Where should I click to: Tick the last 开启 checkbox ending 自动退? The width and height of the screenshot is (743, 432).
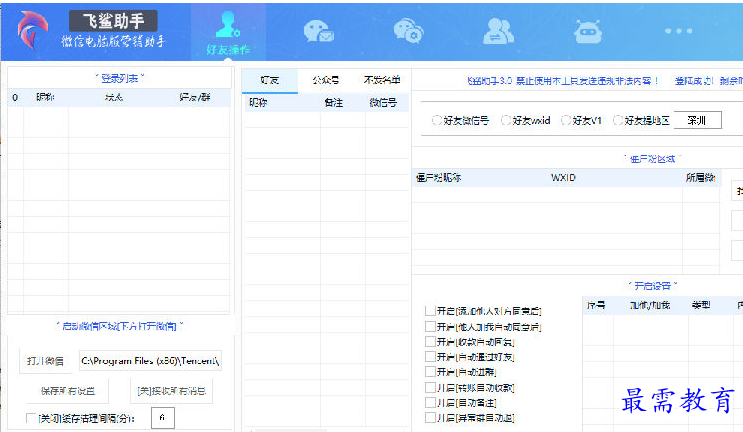click(x=430, y=418)
